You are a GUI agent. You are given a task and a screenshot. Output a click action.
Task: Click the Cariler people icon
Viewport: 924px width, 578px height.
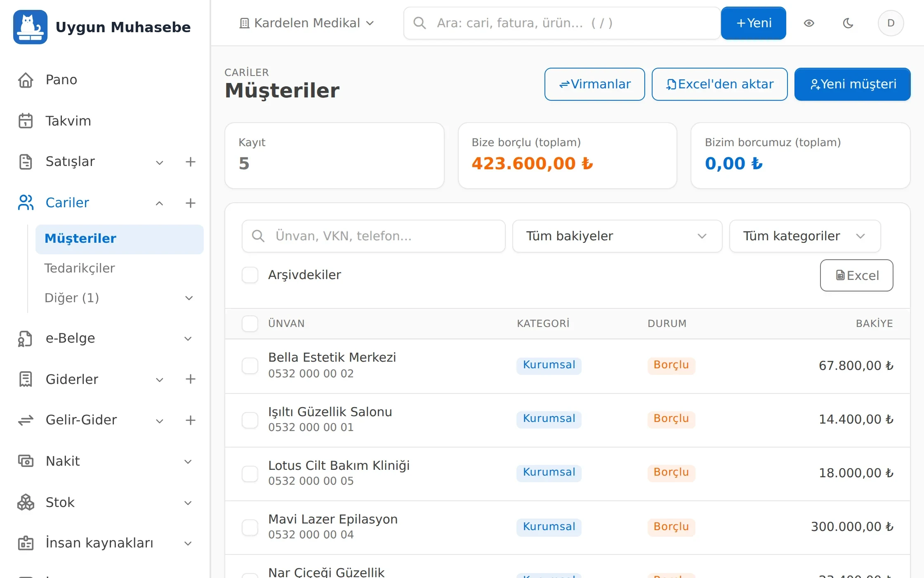26,203
